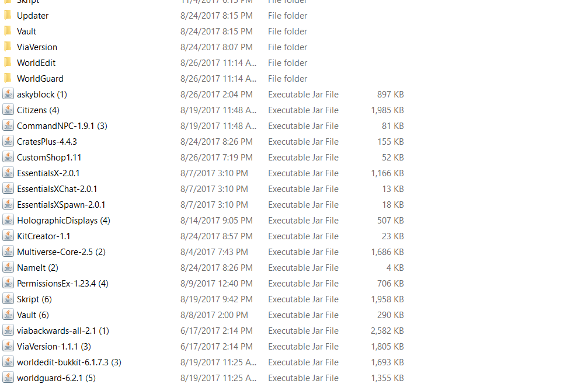The height and width of the screenshot is (391, 588).
Task: Click the ViaVersion folder icon
Action: [8, 47]
